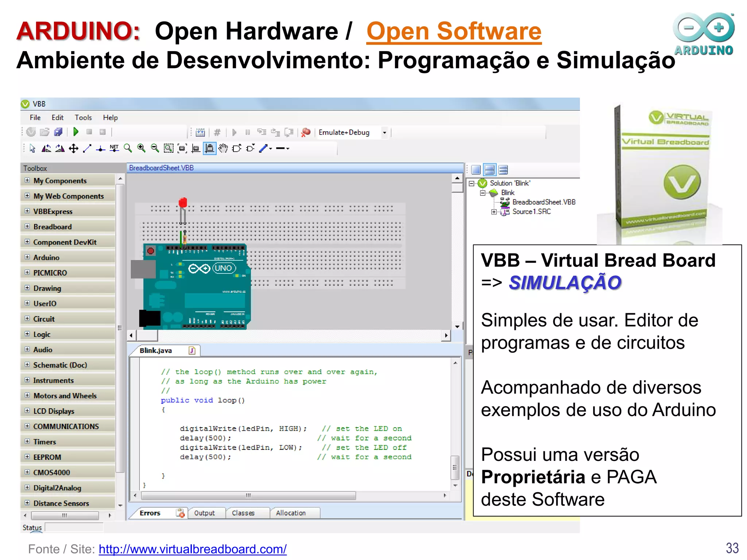Click the third solution panel layout icon

(503, 170)
